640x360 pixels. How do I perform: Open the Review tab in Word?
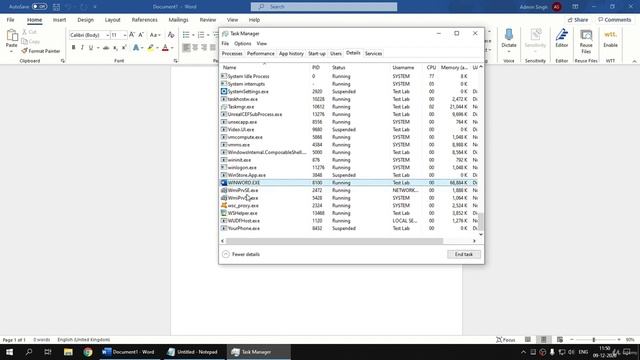[x=207, y=20]
